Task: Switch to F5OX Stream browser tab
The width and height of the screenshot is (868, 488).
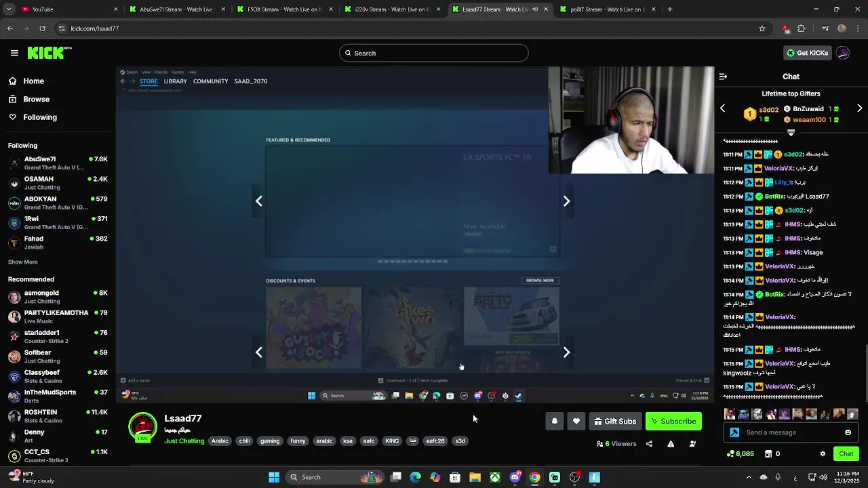Action: [x=283, y=9]
